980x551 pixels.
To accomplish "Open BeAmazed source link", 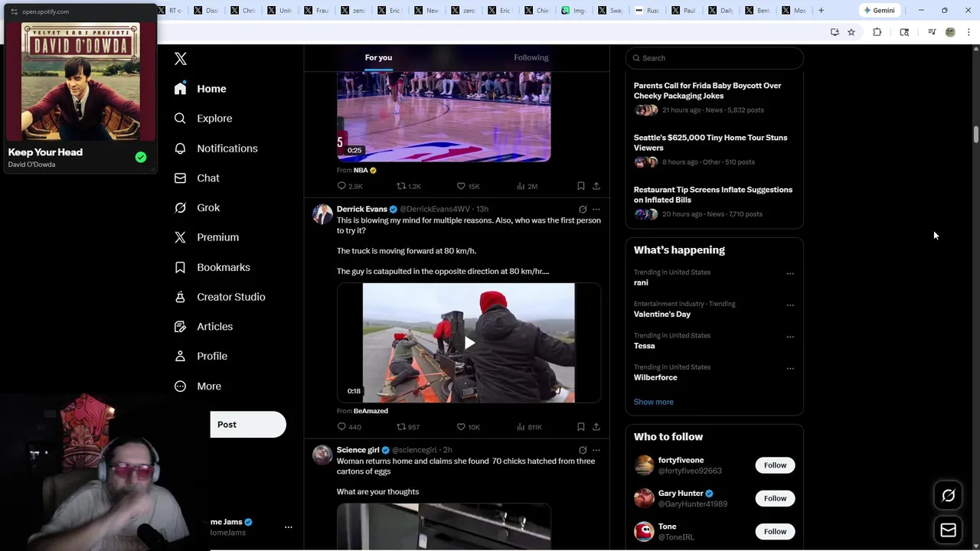I will pos(371,411).
